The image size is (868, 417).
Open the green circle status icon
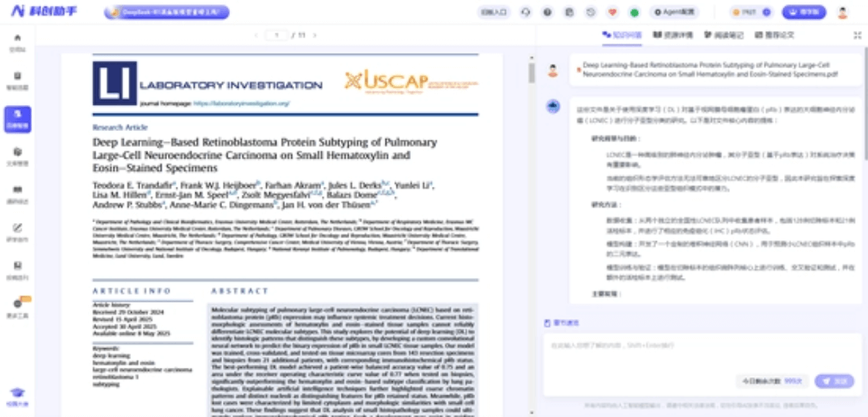pos(634,12)
